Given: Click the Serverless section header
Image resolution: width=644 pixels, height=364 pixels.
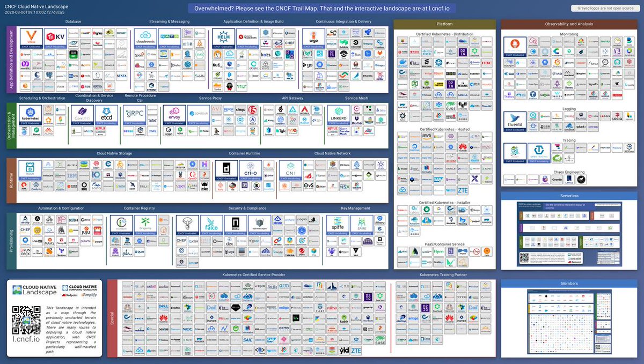Looking at the screenshot, I should pyautogui.click(x=568, y=196).
